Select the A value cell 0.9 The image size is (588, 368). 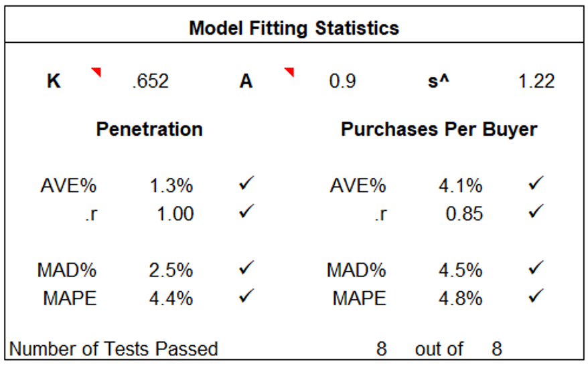click(x=342, y=82)
